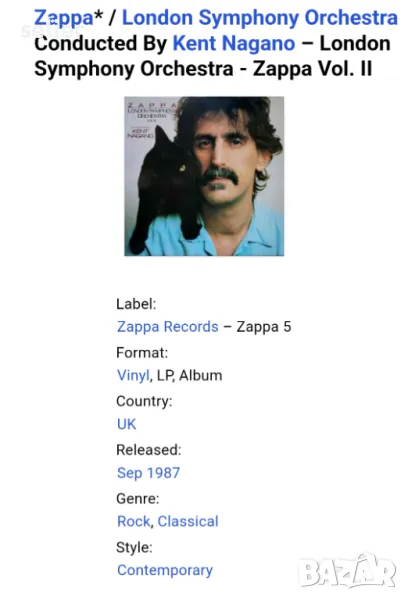The height and width of the screenshot is (600, 408).
Task: Open the London Symphony Orchestra artist link
Action: coord(260,18)
